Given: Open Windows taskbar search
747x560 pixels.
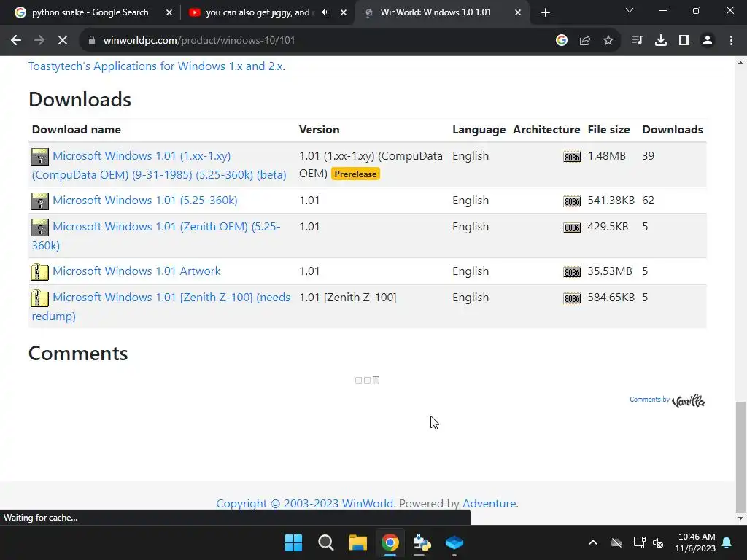Looking at the screenshot, I should (x=326, y=542).
